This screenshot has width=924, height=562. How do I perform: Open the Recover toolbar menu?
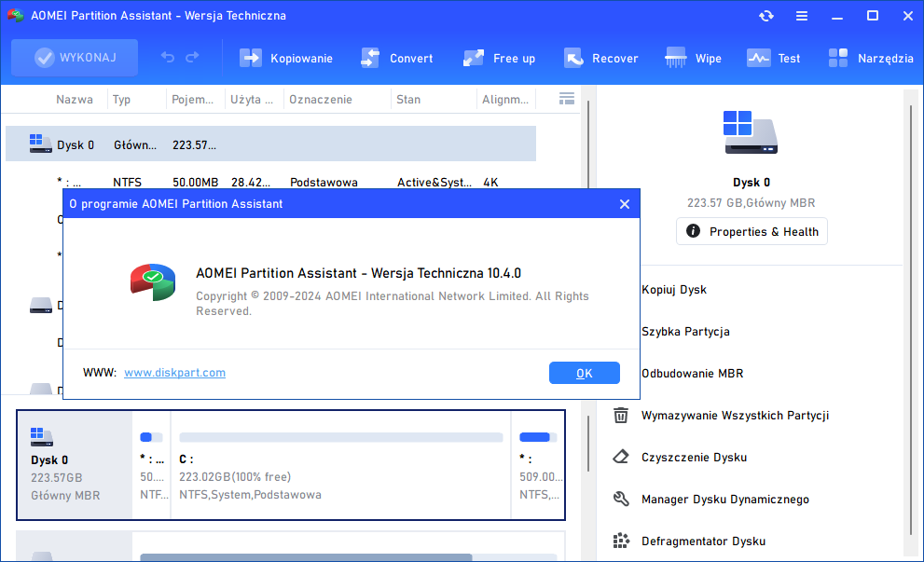[600, 59]
